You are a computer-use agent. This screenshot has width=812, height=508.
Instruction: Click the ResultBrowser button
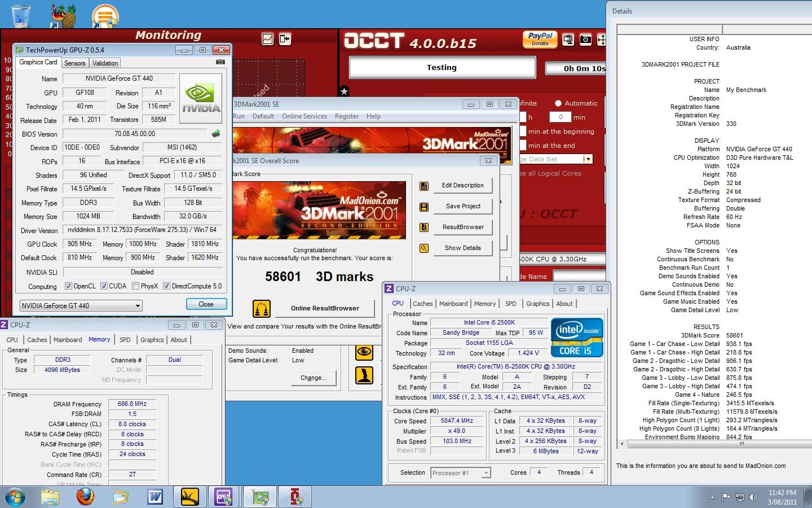pos(463,227)
